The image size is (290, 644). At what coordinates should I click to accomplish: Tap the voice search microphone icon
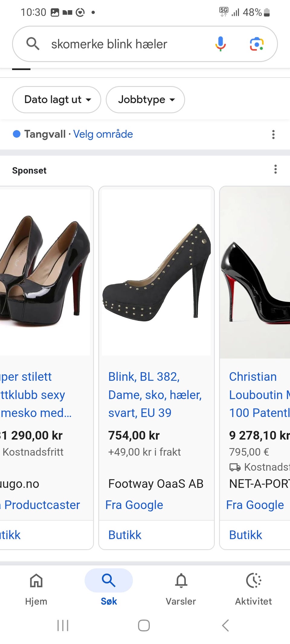click(220, 44)
